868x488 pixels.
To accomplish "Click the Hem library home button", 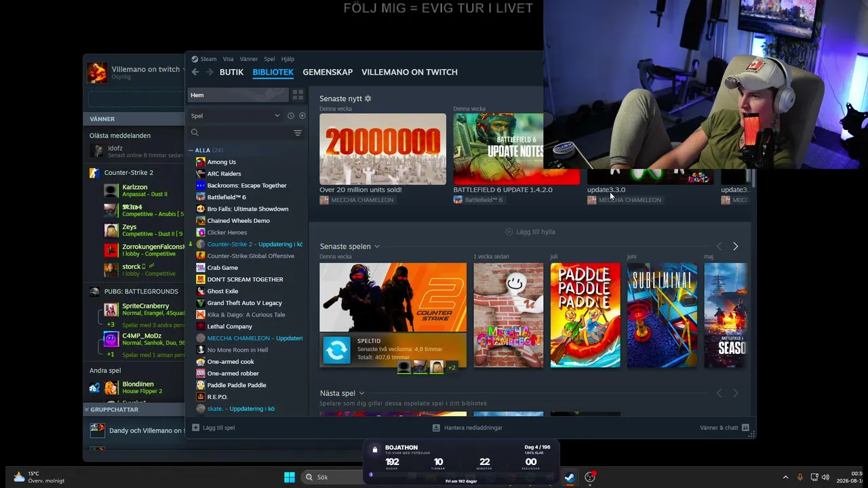I will tap(238, 95).
